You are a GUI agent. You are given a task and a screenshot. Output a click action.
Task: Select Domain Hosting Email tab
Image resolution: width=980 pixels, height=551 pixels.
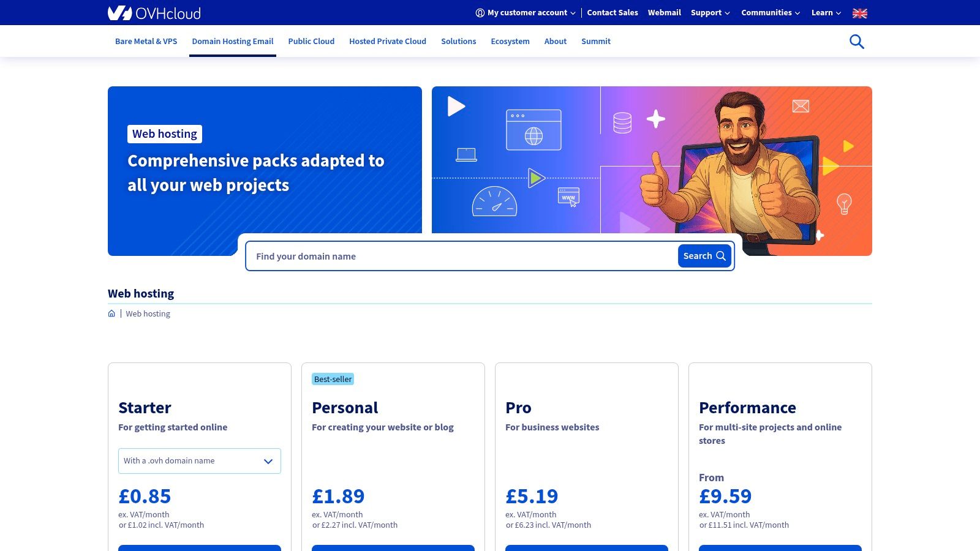pos(233,42)
